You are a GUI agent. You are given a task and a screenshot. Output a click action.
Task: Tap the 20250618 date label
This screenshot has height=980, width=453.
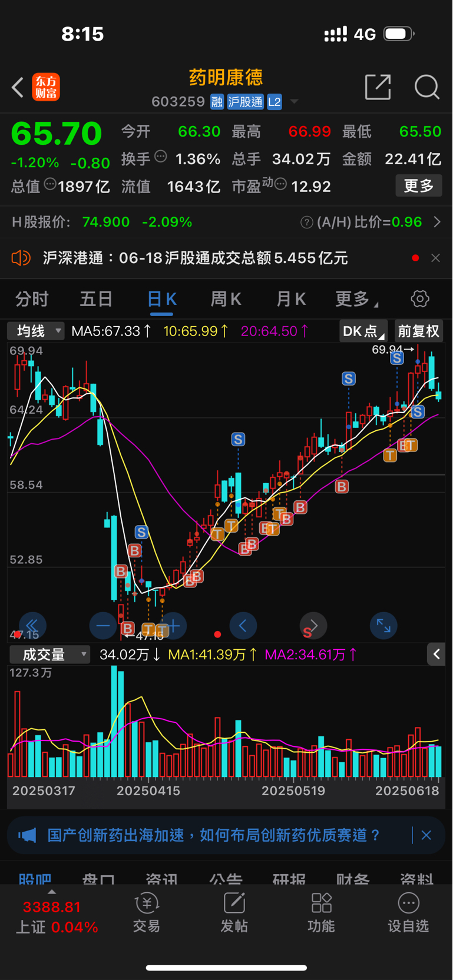tap(407, 791)
